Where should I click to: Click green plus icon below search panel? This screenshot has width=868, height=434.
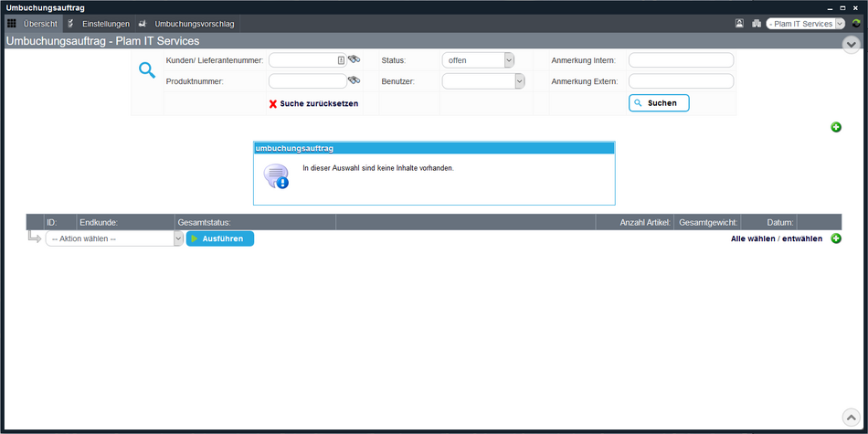coord(836,127)
